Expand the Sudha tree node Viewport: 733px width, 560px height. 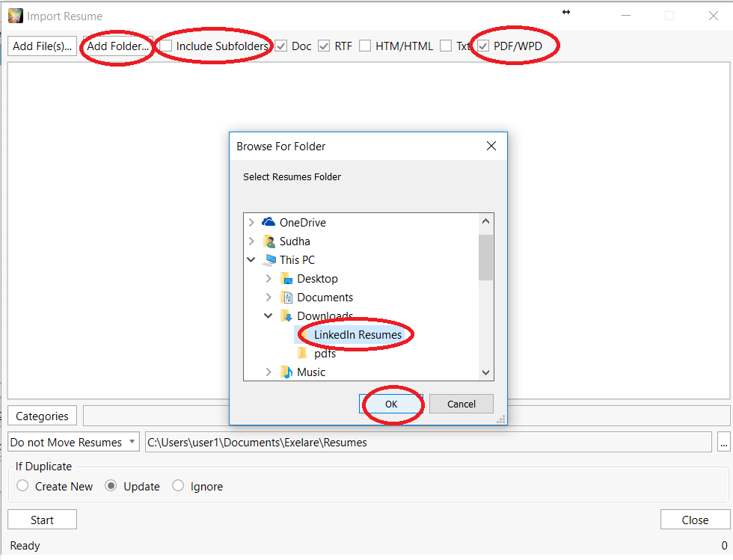[251, 241]
